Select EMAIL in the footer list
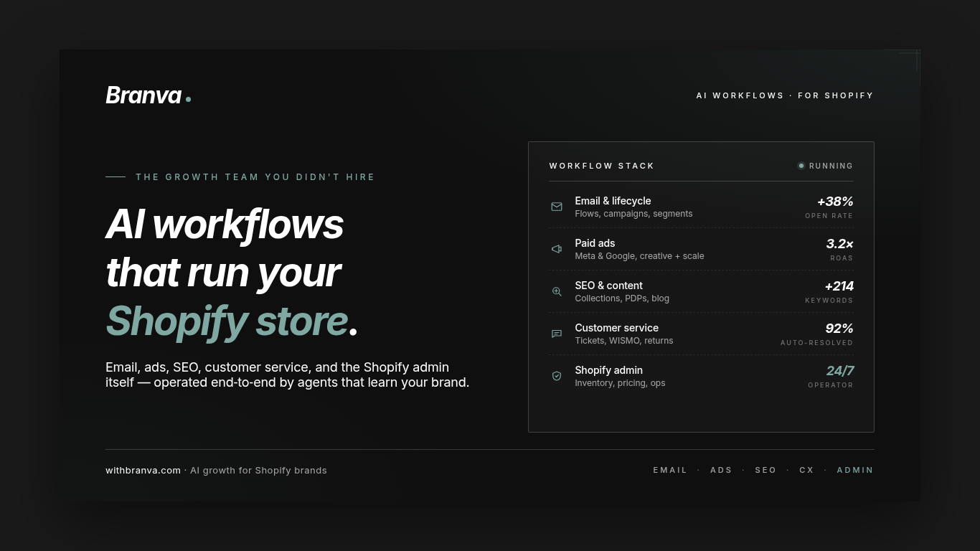 tap(670, 471)
